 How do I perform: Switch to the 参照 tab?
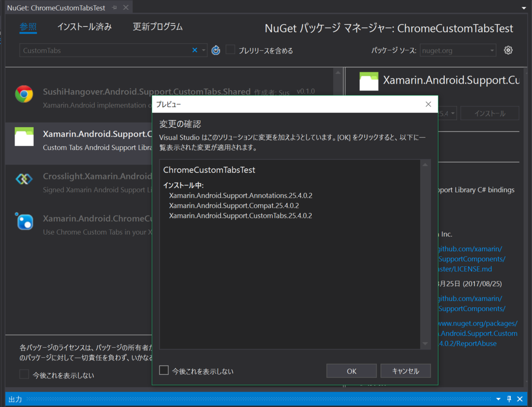pyautogui.click(x=28, y=27)
